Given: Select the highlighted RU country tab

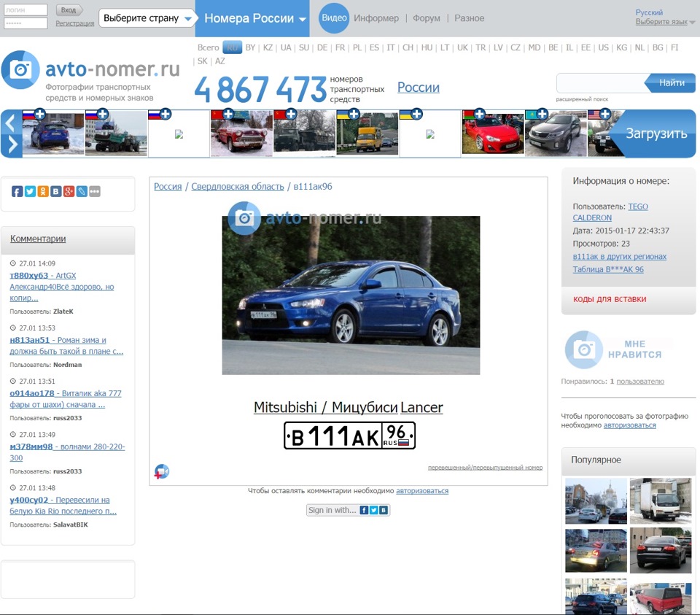Looking at the screenshot, I should tap(232, 47).
